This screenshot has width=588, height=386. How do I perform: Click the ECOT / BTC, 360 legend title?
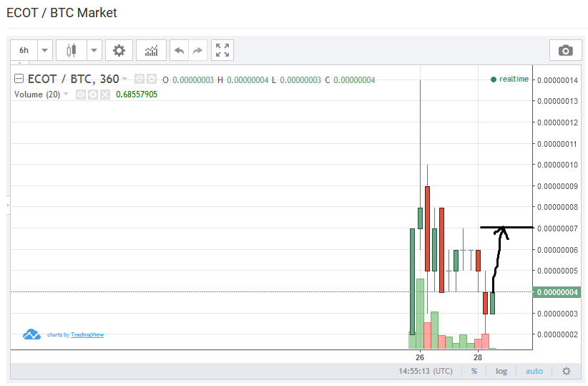click(73, 79)
